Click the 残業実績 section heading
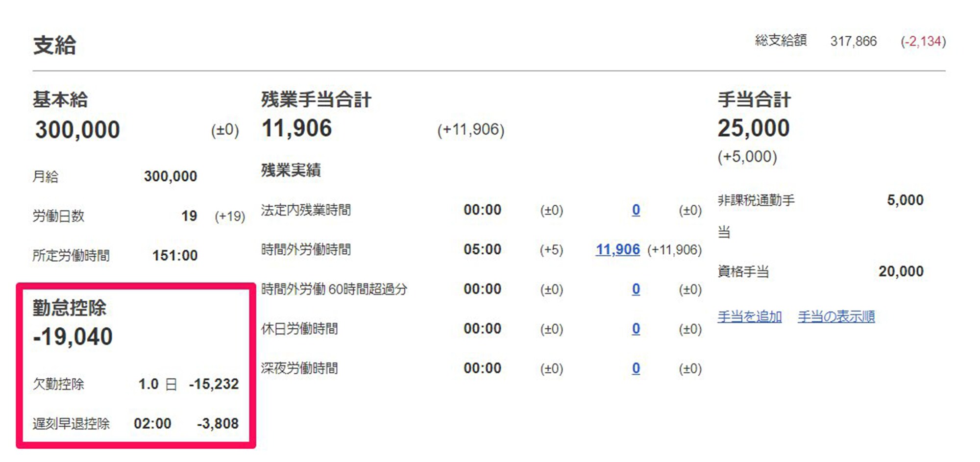Image resolution: width=980 pixels, height=462 pixels. tap(291, 170)
